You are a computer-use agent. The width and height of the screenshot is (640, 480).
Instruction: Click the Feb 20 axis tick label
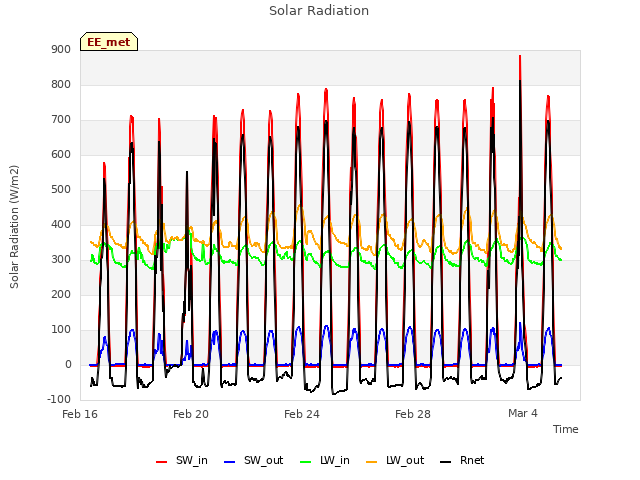tap(191, 414)
